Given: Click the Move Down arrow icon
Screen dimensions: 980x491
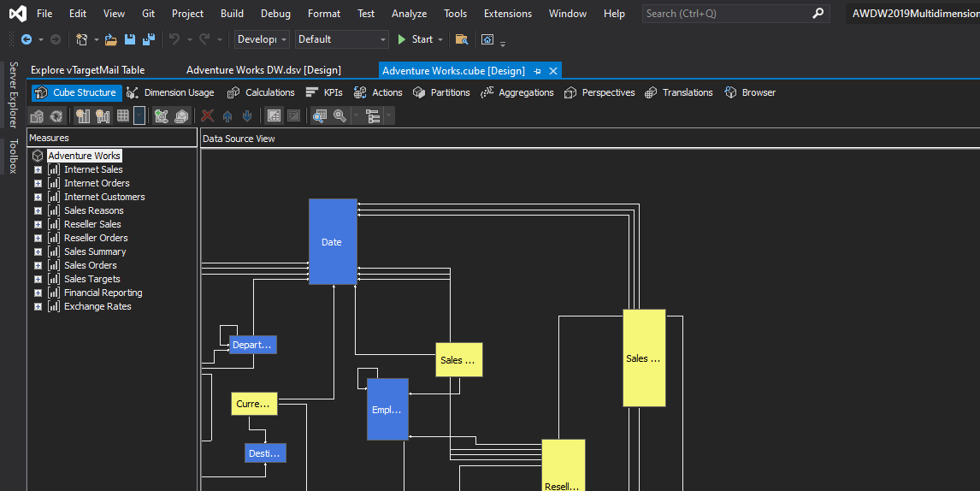Looking at the screenshot, I should 247,116.
